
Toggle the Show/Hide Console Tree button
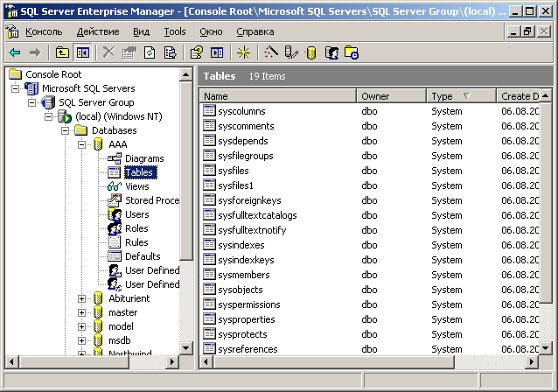click(82, 53)
